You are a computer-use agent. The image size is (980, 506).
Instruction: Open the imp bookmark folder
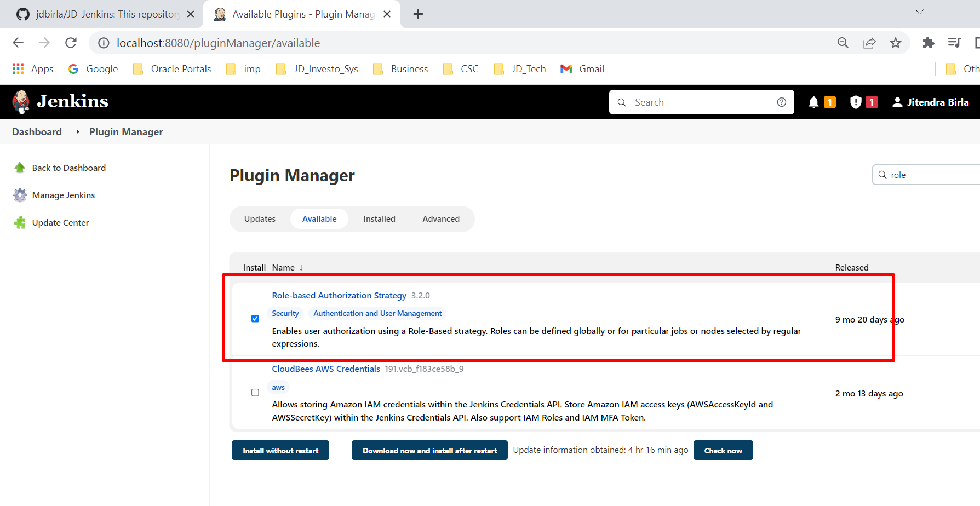coord(244,68)
